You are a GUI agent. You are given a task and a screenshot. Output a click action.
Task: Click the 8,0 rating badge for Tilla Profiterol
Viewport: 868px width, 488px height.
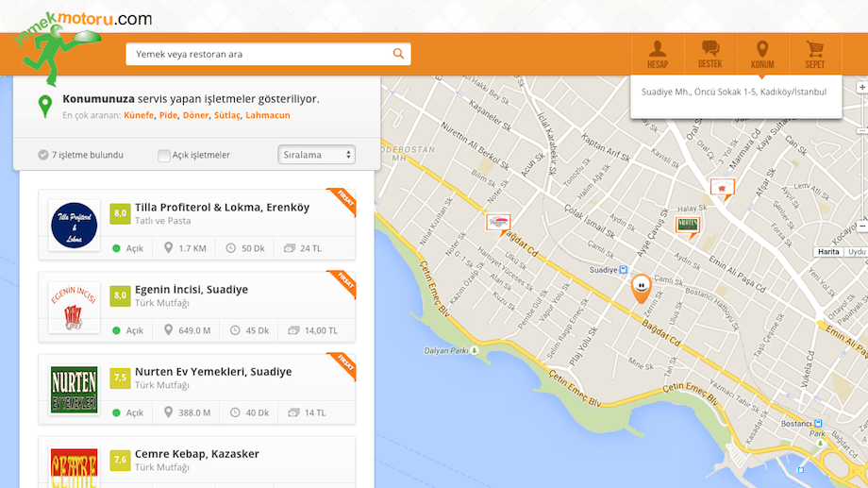click(x=120, y=214)
